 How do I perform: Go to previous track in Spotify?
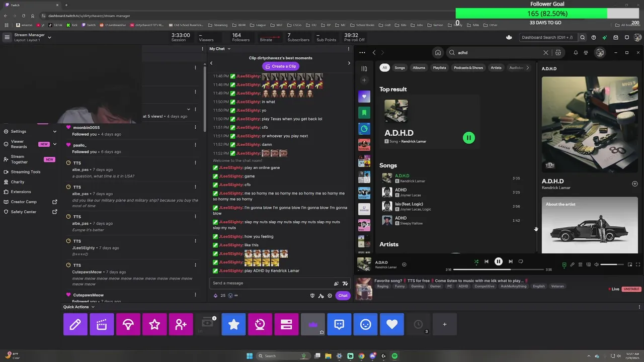click(x=486, y=261)
